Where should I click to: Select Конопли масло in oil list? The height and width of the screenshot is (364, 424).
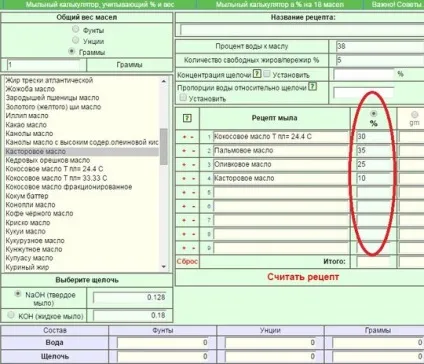pyautogui.click(x=30, y=205)
